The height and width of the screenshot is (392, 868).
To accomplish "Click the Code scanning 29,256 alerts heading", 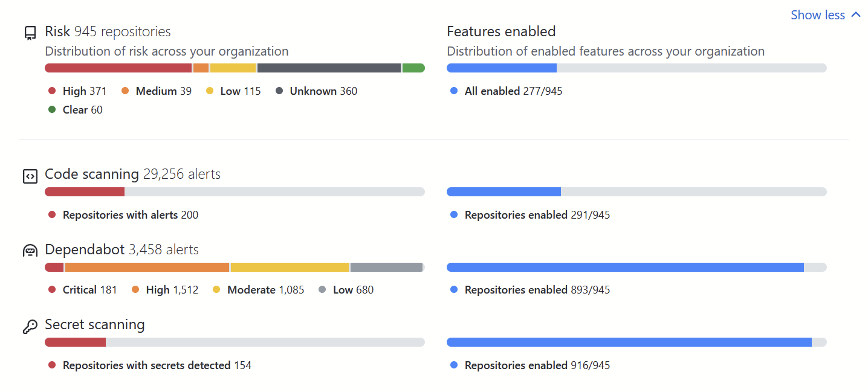I will [x=133, y=174].
